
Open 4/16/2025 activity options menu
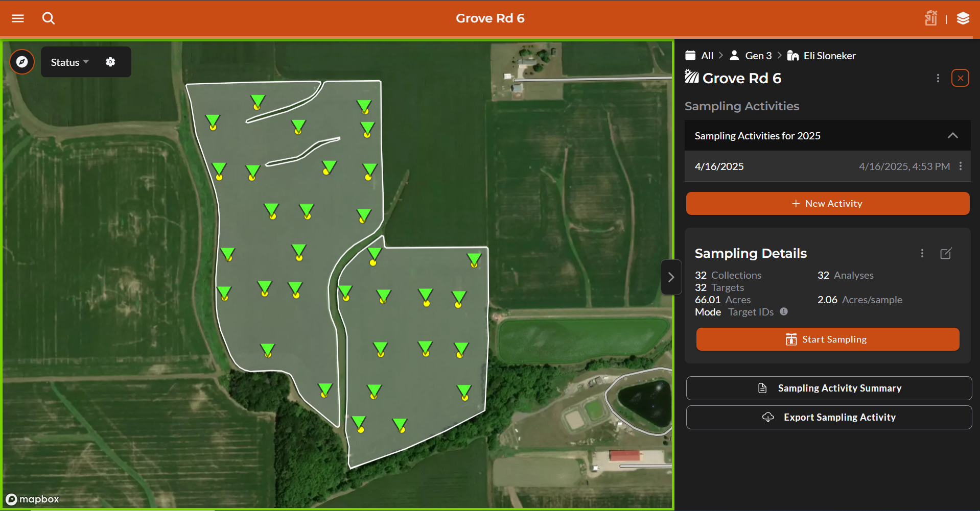click(x=961, y=166)
